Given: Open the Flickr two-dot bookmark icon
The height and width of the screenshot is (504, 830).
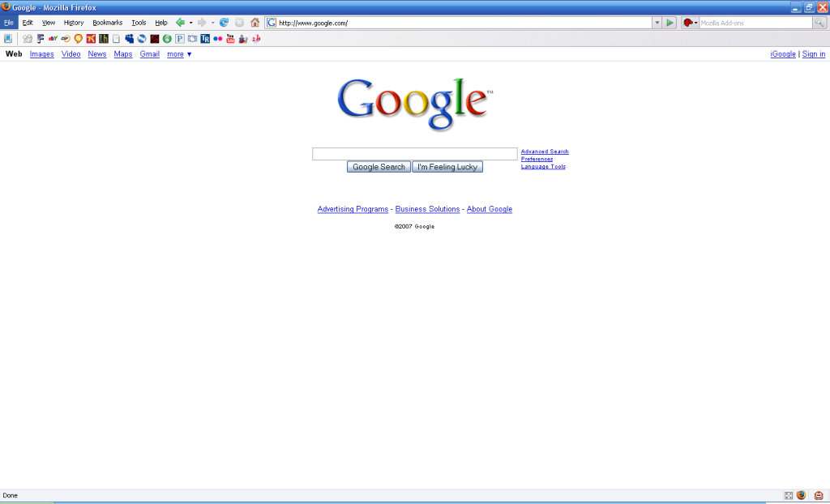Looking at the screenshot, I should [217, 39].
